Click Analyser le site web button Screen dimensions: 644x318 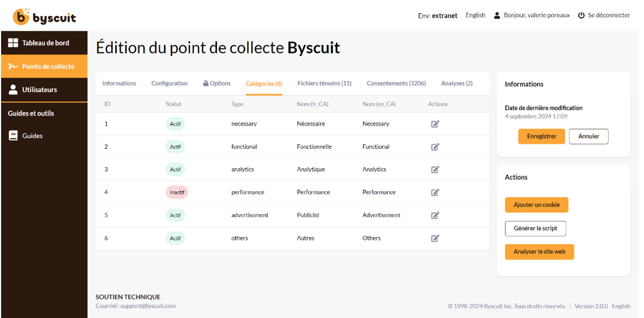pyautogui.click(x=539, y=252)
